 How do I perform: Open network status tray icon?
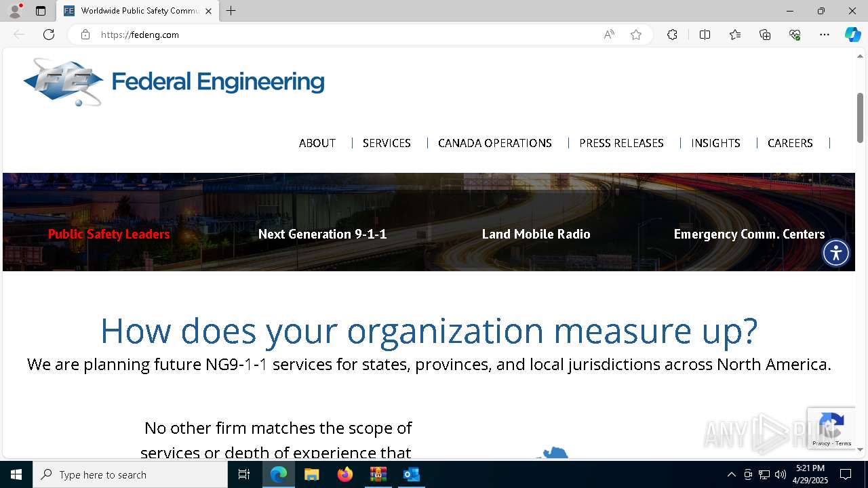coord(764,474)
